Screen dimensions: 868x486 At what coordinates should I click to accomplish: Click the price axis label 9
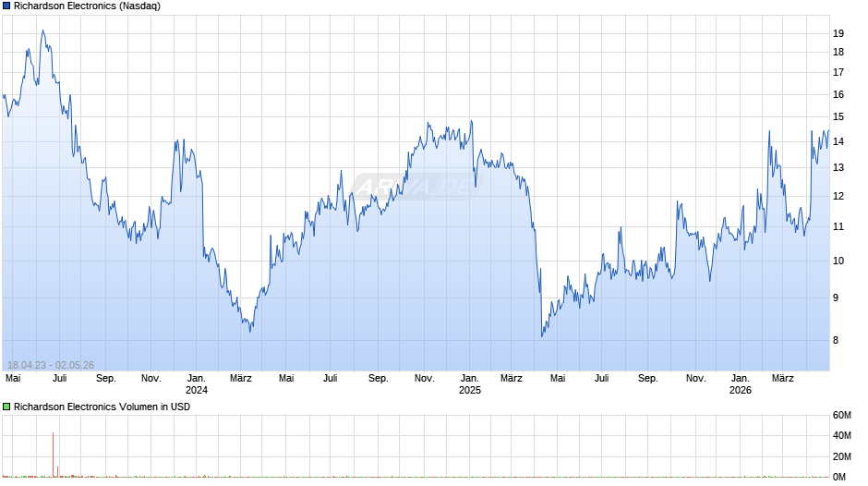[836, 298]
